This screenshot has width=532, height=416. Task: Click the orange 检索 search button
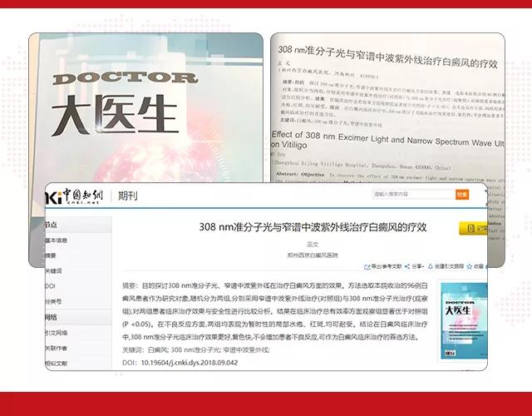tap(462, 195)
